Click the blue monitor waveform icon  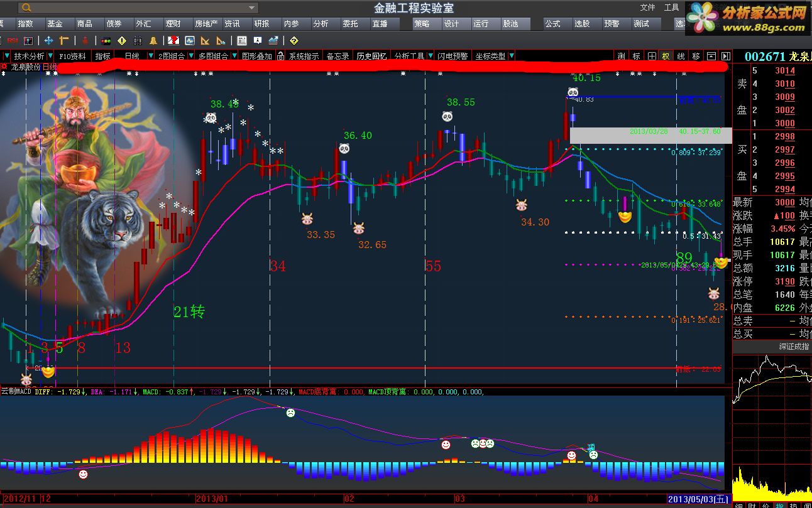click(x=189, y=40)
